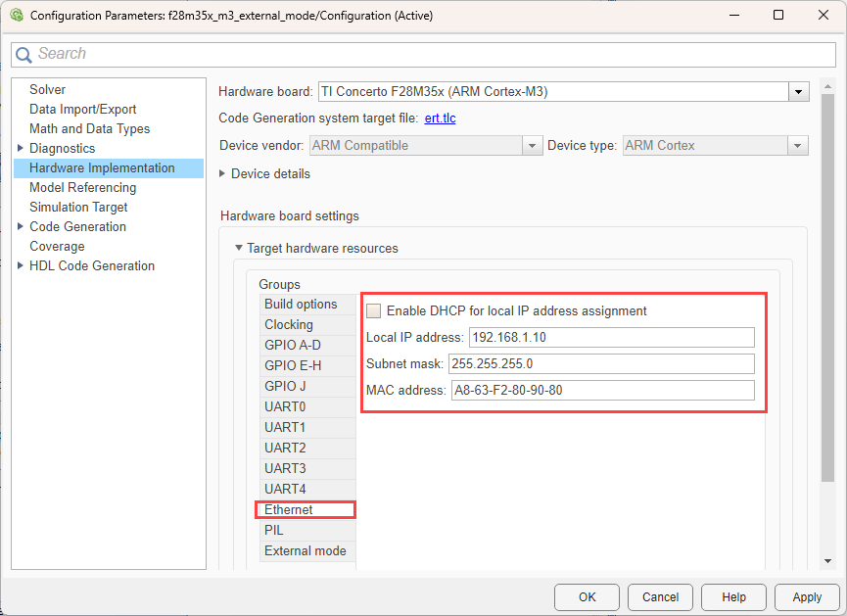This screenshot has width=847, height=616.
Task: Click the MAC address input field
Action: click(x=601, y=391)
